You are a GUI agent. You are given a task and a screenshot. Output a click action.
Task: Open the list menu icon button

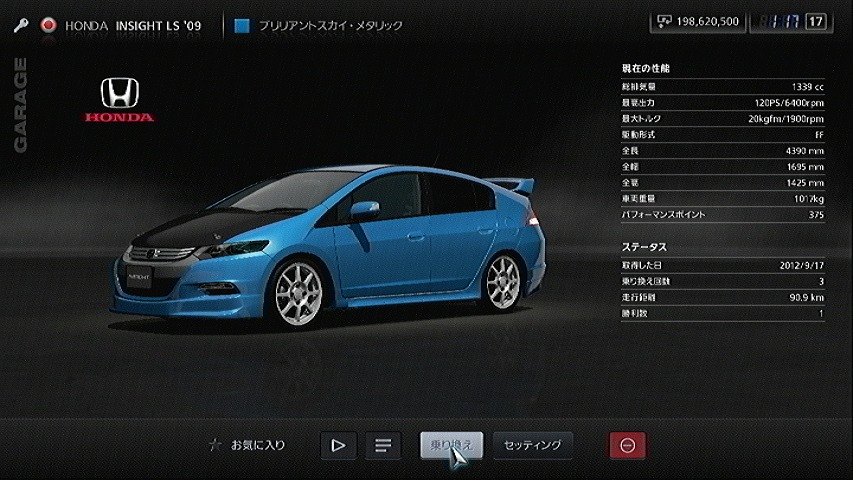[381, 446]
